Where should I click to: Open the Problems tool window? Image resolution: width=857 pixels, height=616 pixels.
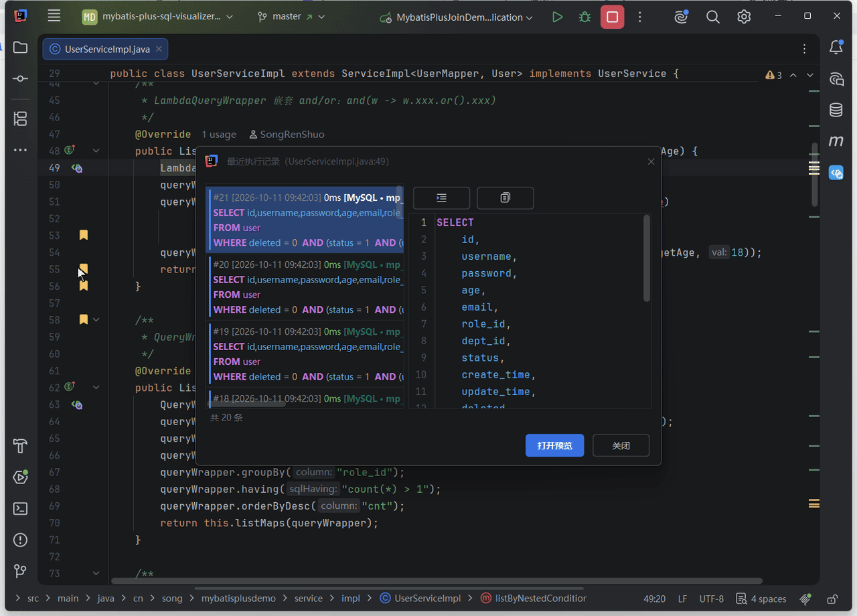(x=20, y=540)
